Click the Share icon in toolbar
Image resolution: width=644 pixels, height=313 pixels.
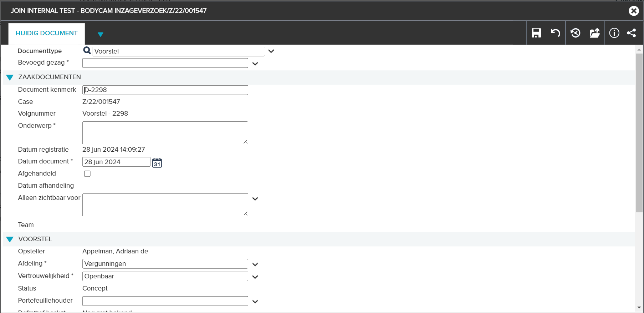coord(632,33)
